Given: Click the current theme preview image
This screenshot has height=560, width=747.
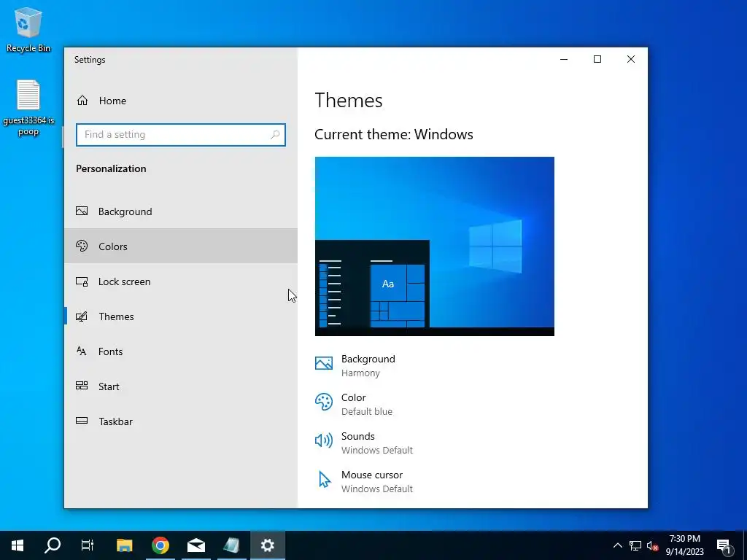Looking at the screenshot, I should pos(435,246).
